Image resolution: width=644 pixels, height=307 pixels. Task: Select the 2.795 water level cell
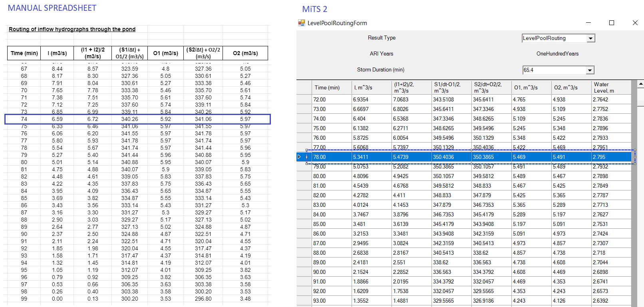(611, 157)
